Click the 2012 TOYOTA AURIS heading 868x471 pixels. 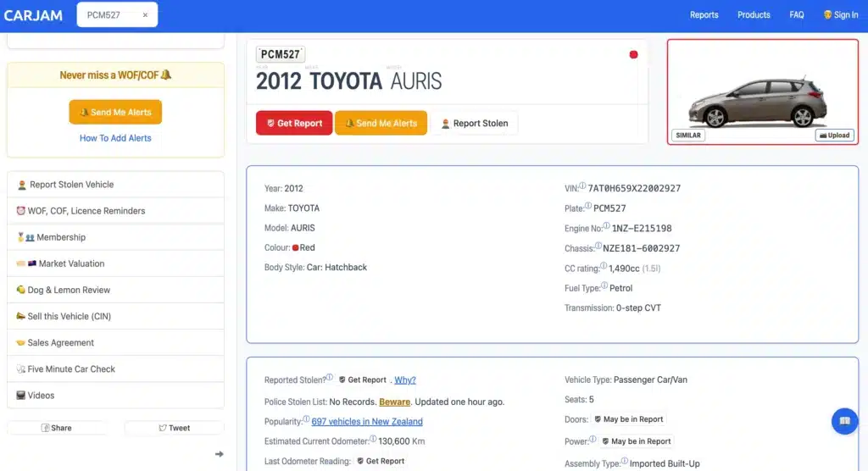pyautogui.click(x=348, y=81)
